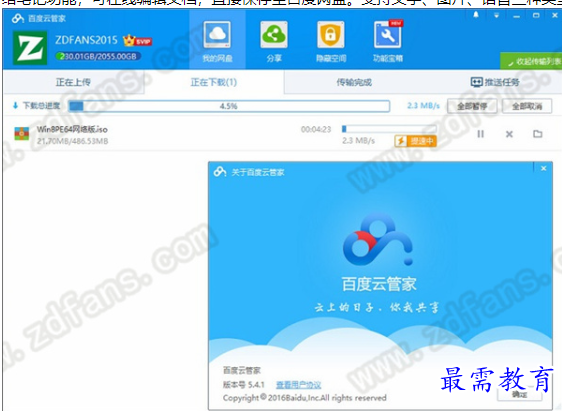Image resolution: width=562 pixels, height=411 pixels.
Task: Click the 提速中 acceleration badge
Action: pos(415,141)
